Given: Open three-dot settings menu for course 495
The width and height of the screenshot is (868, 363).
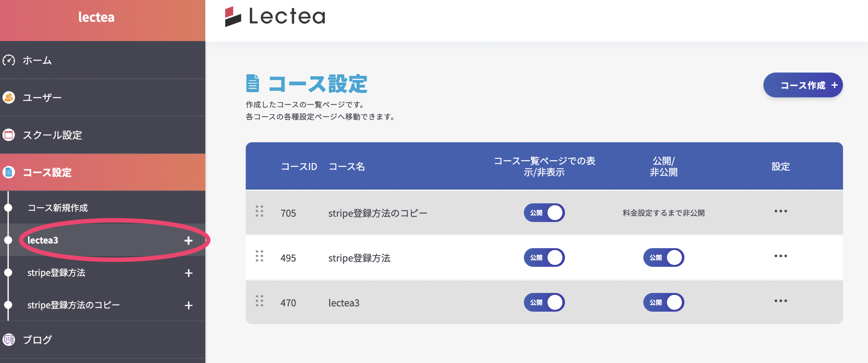Looking at the screenshot, I should click(x=780, y=256).
